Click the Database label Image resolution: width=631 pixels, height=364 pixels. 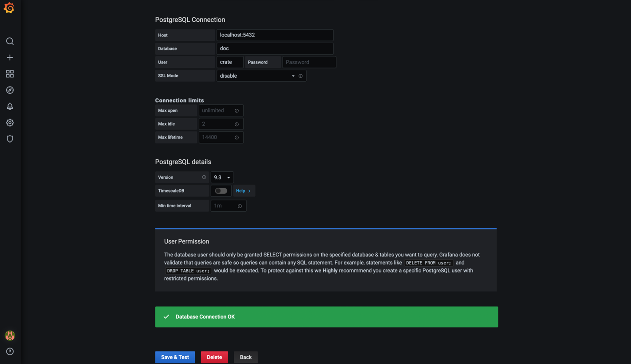tap(167, 49)
